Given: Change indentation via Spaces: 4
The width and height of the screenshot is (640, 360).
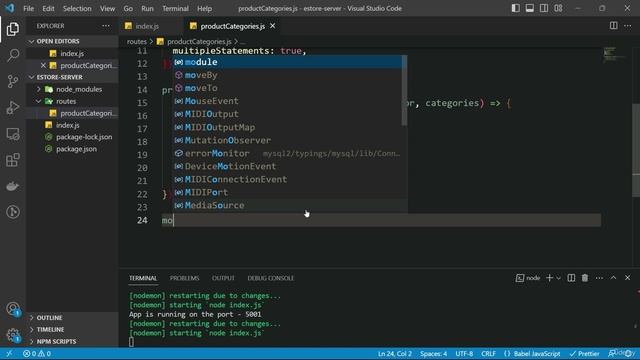Looking at the screenshot, I should click(433, 353).
